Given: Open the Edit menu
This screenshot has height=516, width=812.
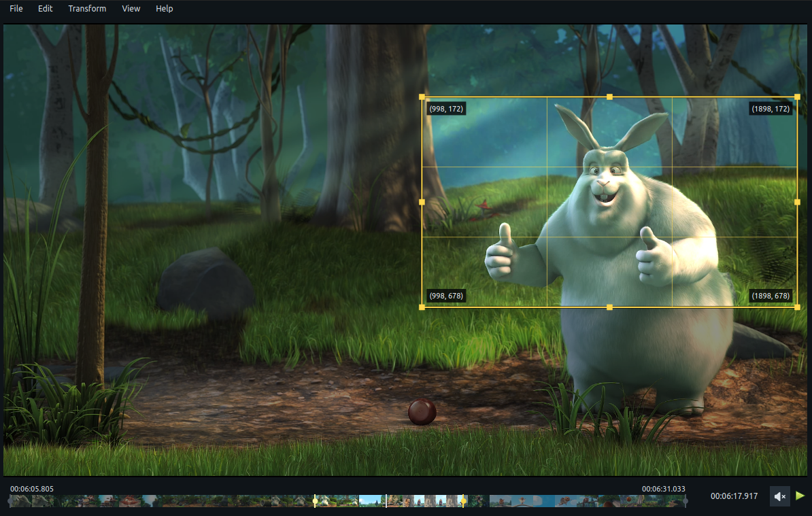Looking at the screenshot, I should [x=45, y=8].
